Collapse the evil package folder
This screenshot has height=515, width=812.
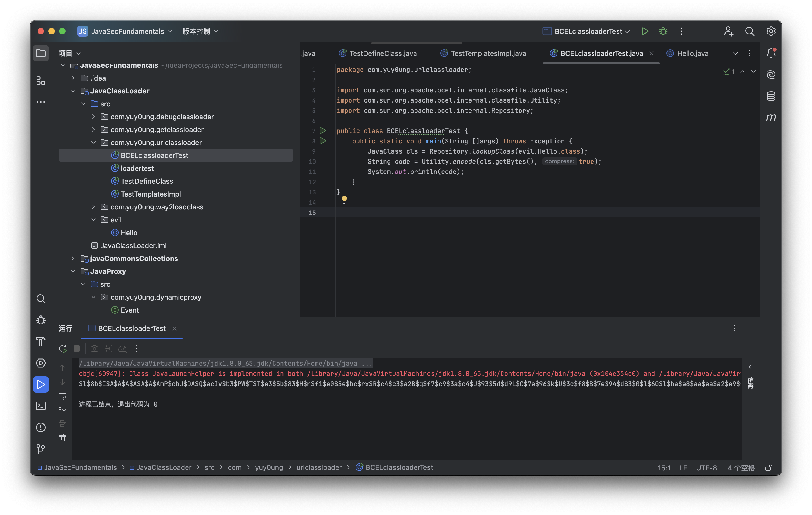[93, 220]
